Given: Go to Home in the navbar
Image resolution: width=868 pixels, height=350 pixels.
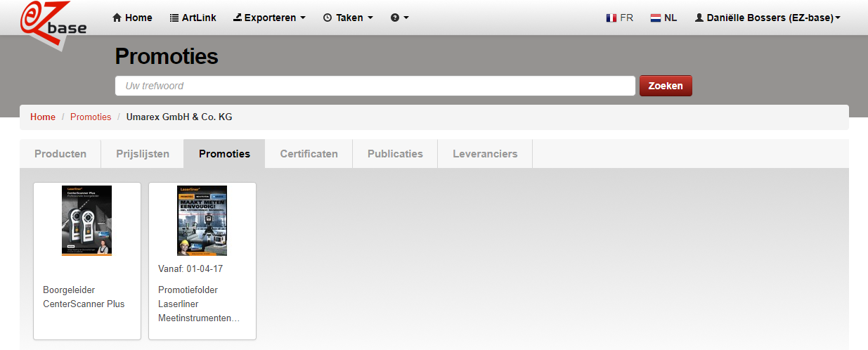Looking at the screenshot, I should 132,18.
